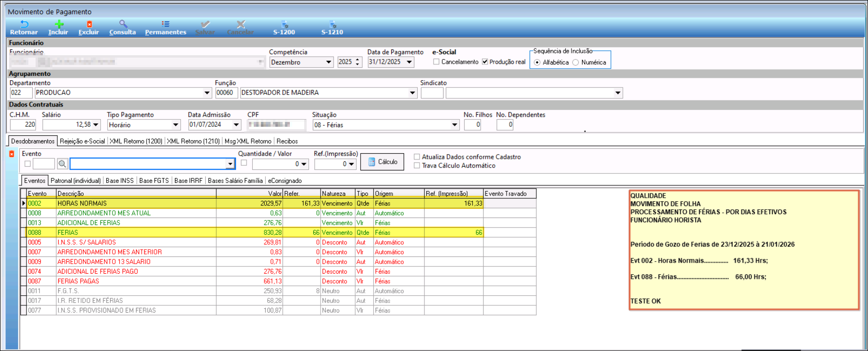Click the S-1200 eSocial toolbar icon
Image resolution: width=868 pixels, height=351 pixels.
[x=284, y=24]
